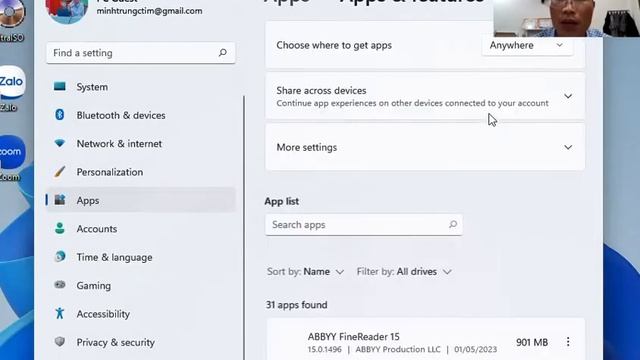Click the sidebar vertical scrollbar
This screenshot has width=640, height=360.
(244, 227)
